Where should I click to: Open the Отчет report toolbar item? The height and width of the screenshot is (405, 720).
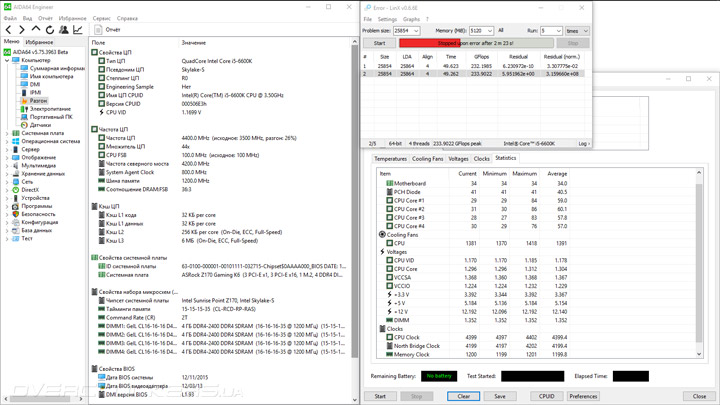tap(108, 30)
